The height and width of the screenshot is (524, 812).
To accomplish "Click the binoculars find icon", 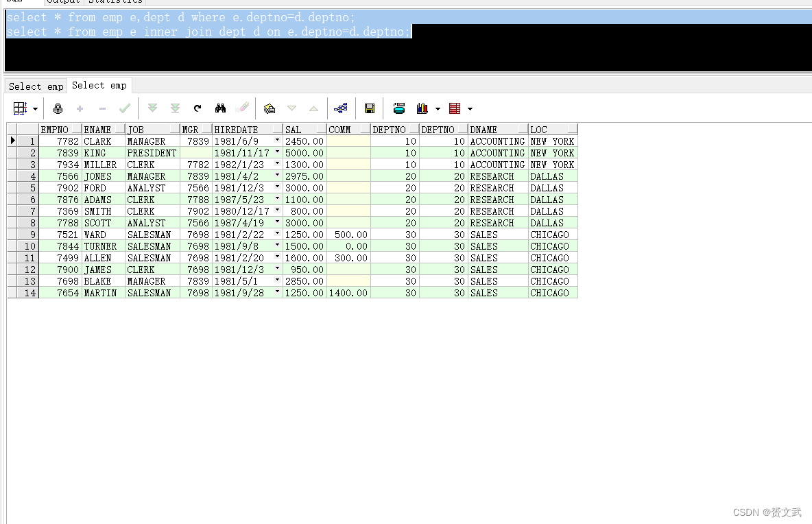I will point(220,108).
